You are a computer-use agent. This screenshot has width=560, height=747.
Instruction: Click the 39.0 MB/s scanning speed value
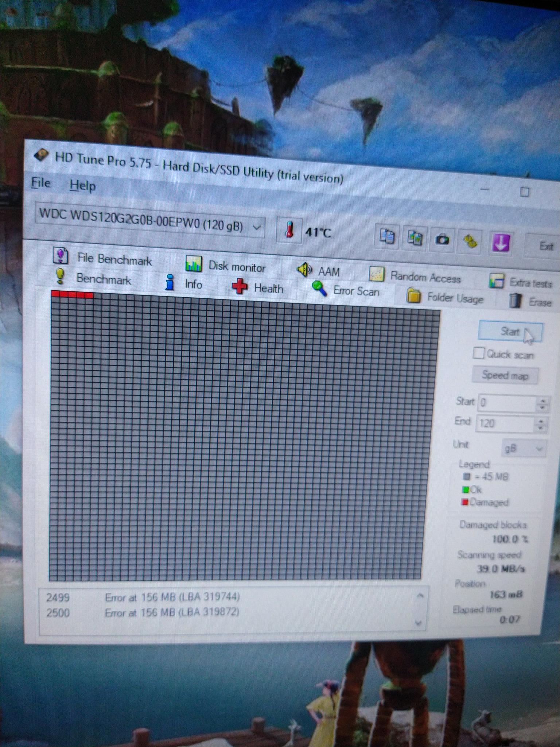coord(501,568)
